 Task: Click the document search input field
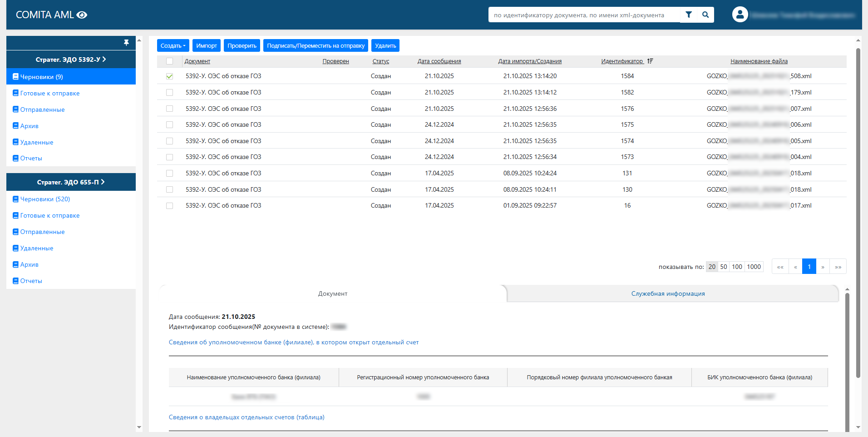click(583, 15)
